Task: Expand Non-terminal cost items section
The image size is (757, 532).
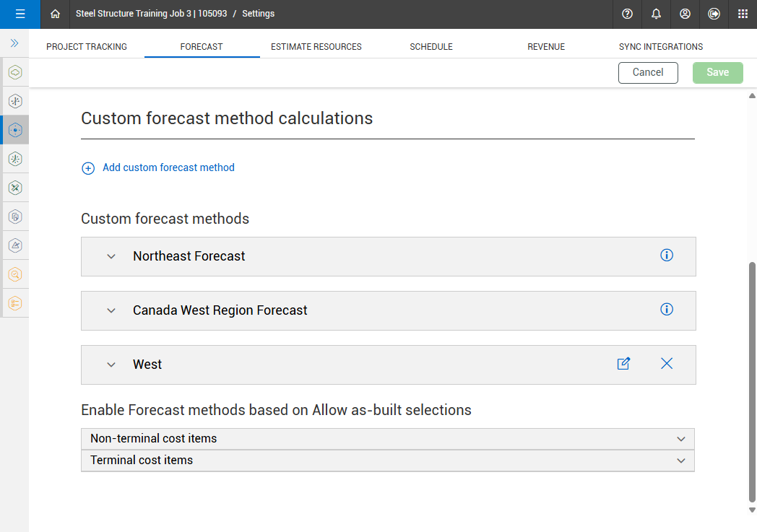Action: (x=680, y=439)
